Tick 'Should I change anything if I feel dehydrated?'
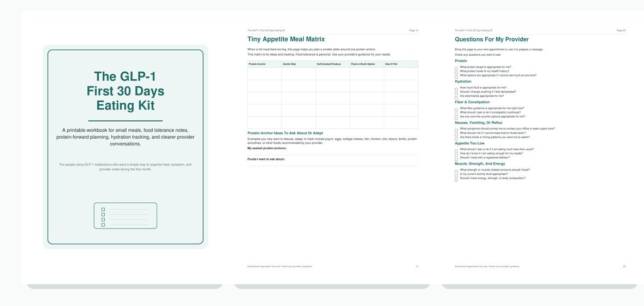This screenshot has width=644, height=306. [456, 93]
